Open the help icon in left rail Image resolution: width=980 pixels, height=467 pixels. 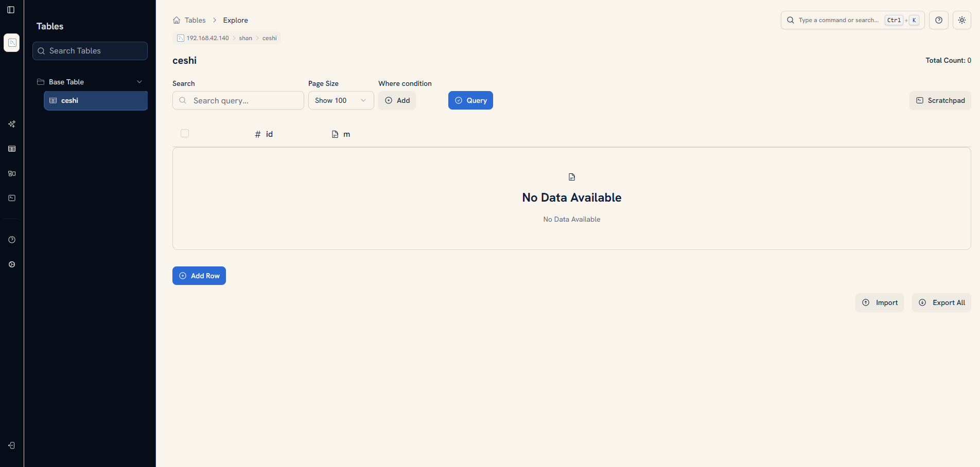pos(12,240)
